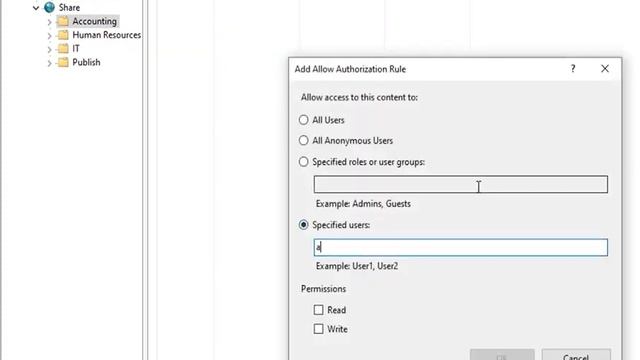Click the Publish folder icon

coord(63,62)
